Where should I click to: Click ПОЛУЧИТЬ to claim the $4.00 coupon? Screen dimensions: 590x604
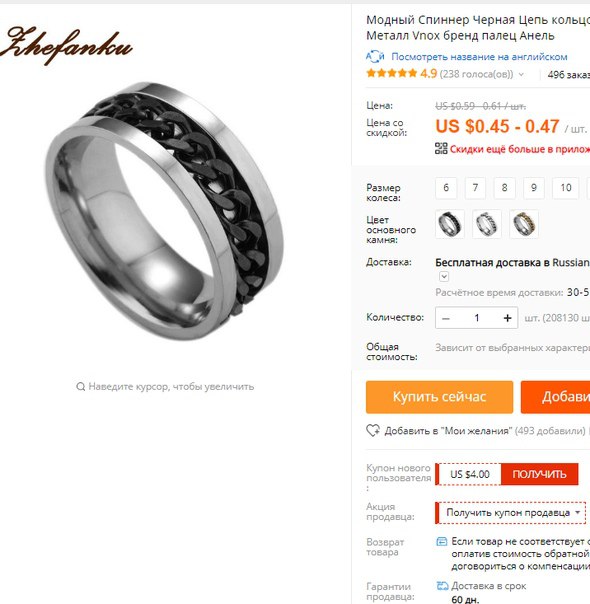click(x=539, y=474)
